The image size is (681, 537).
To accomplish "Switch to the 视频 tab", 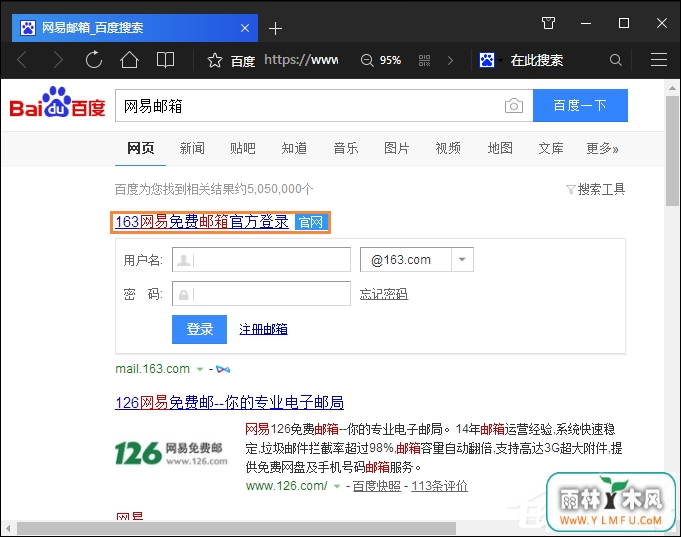I will coord(448,148).
